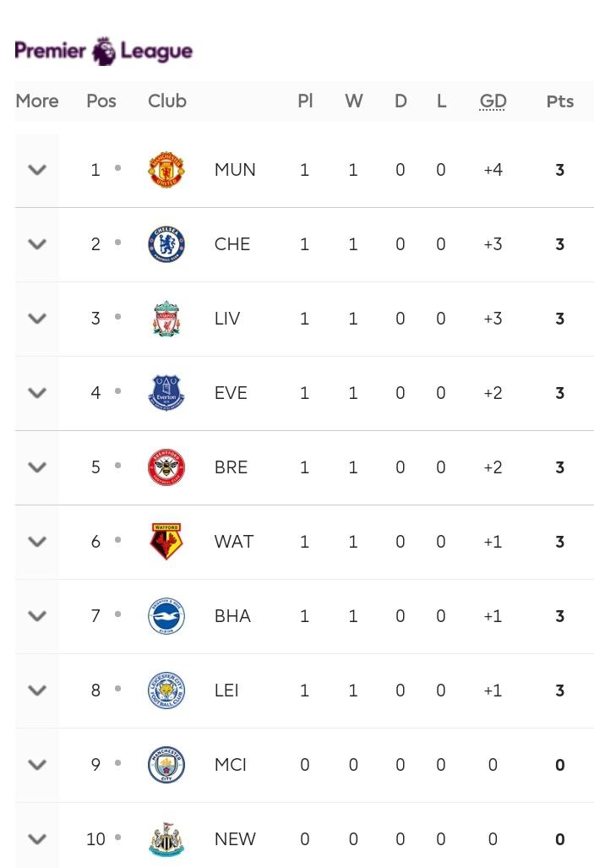Expand the chevron beside position 7
This screenshot has height=868, width=594.
37,616
